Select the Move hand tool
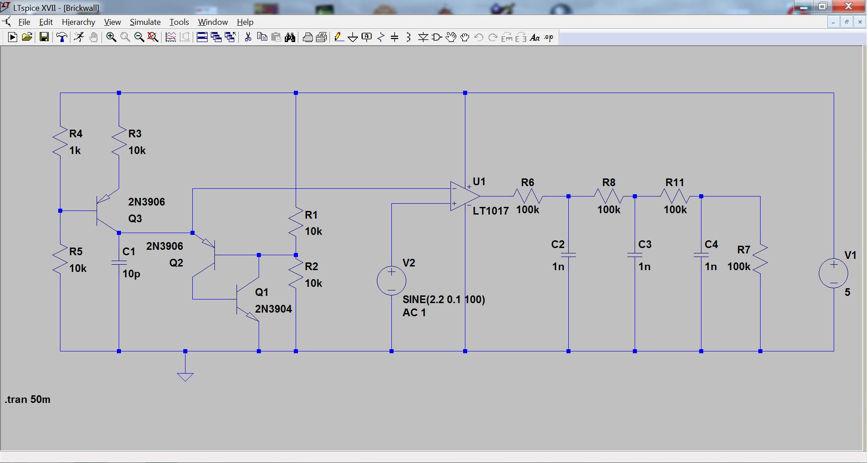 pyautogui.click(x=451, y=37)
